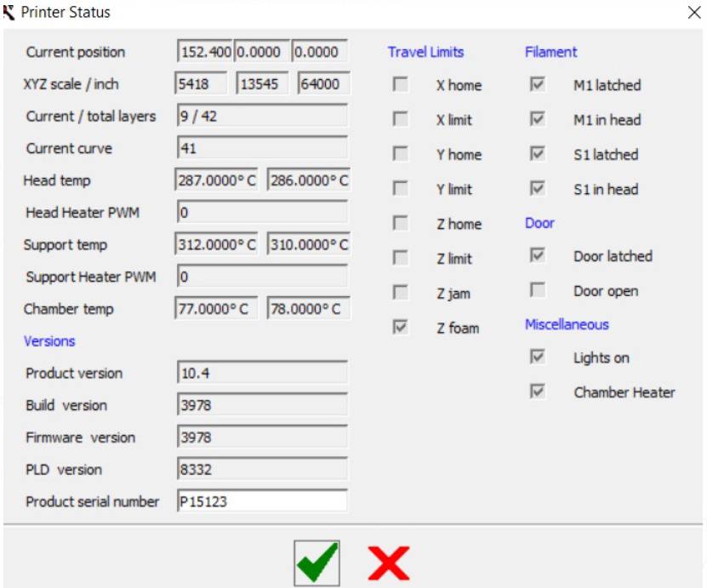
Task: Click the Product serial number field
Action: (x=262, y=501)
